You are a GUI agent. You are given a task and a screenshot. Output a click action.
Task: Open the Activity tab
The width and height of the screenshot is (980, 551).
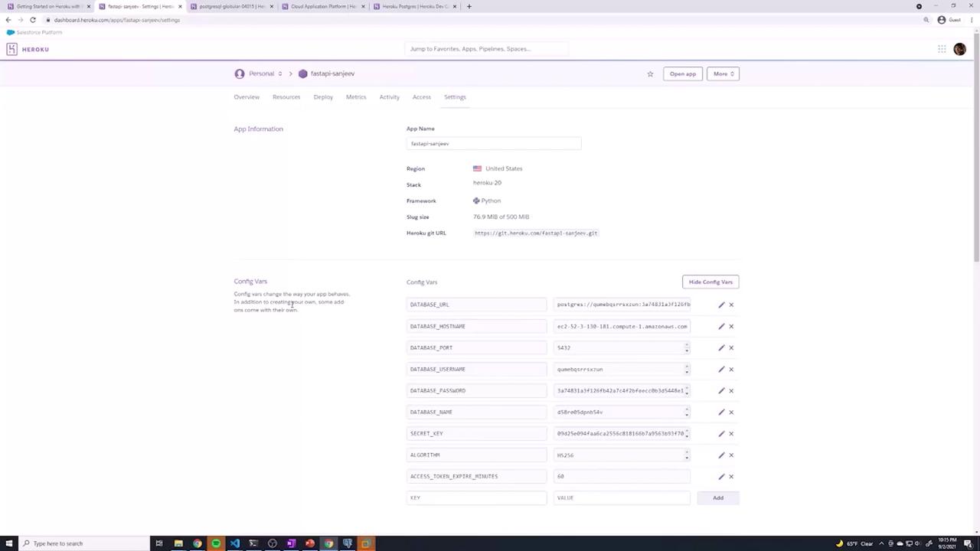389,97
